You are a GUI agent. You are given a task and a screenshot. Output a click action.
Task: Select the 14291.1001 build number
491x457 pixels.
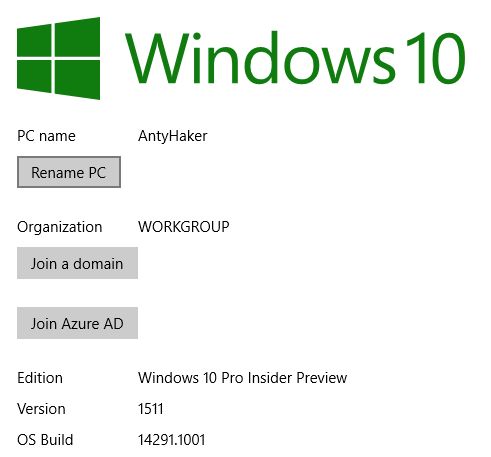(x=172, y=440)
